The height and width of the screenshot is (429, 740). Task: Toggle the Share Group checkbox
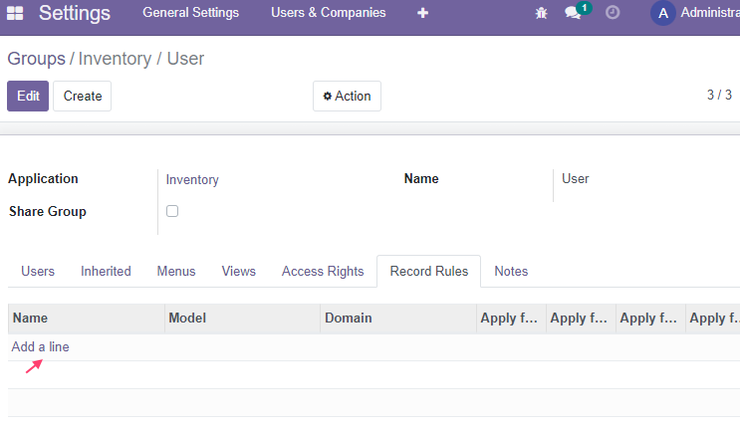(x=172, y=211)
